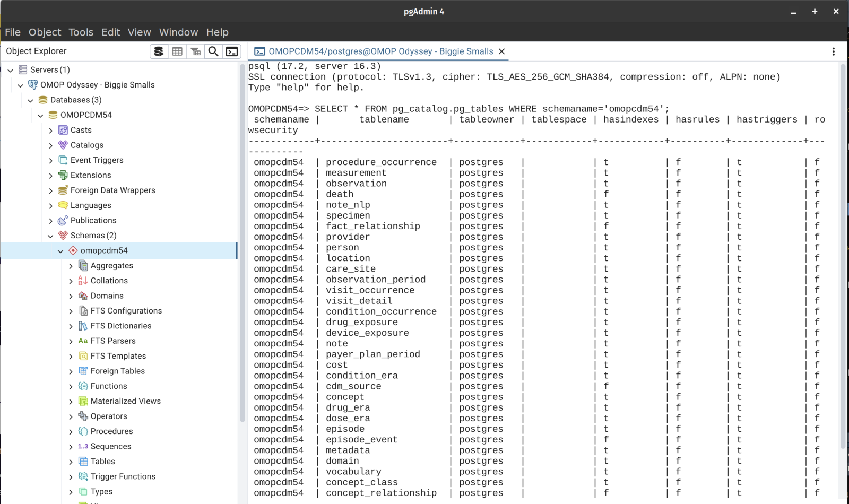849x504 pixels.
Task: Open the Object menu
Action: tap(45, 32)
